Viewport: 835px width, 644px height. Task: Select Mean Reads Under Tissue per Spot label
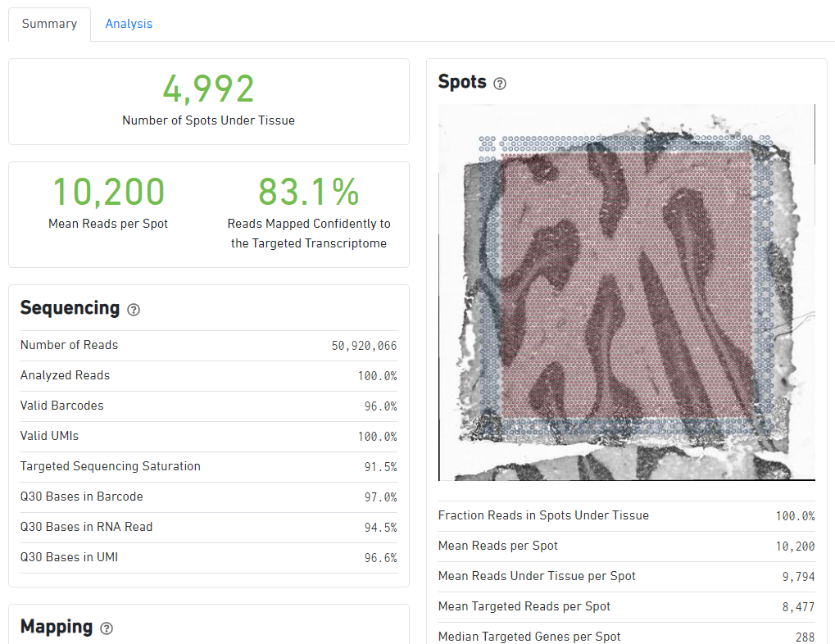(x=537, y=576)
